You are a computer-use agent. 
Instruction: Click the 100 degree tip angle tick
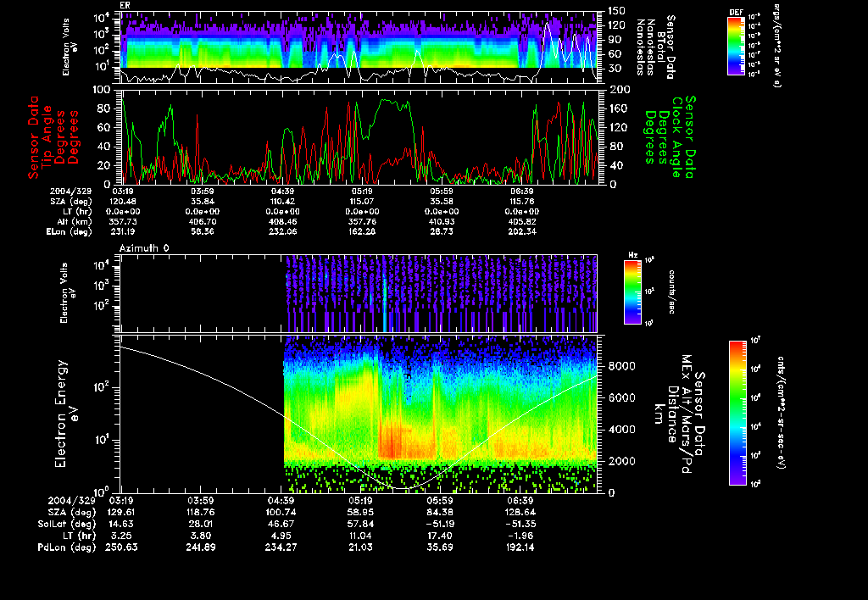[102, 90]
